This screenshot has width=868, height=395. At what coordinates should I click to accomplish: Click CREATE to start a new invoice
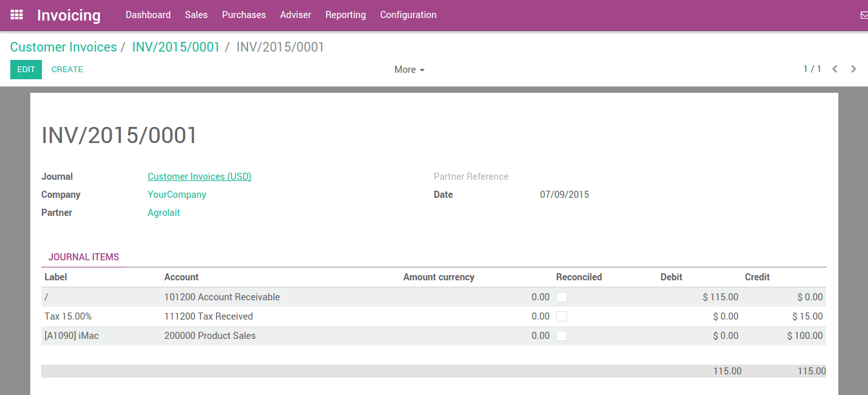(x=67, y=69)
